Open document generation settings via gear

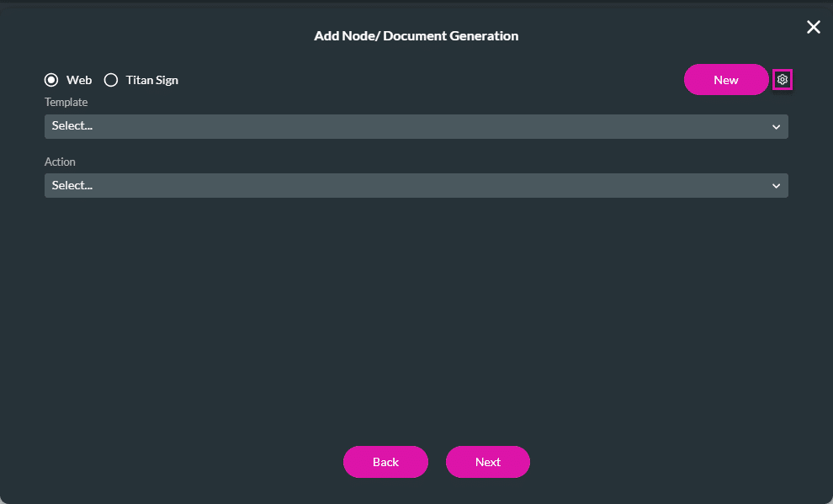[783, 79]
